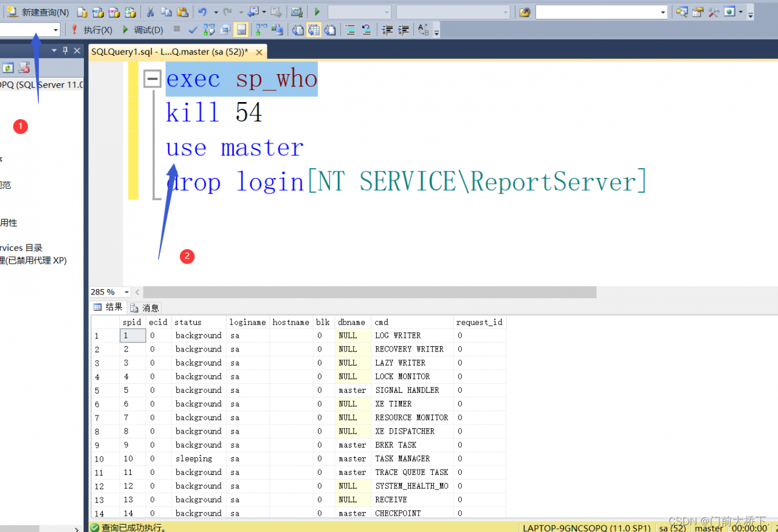
Task: Click the wrench and hammer tools icon
Action: (x=713, y=12)
